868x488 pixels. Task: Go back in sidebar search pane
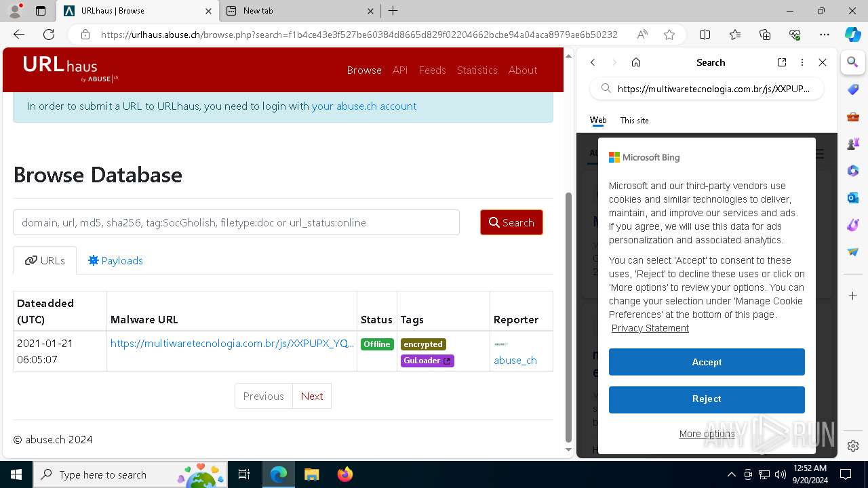(x=593, y=62)
